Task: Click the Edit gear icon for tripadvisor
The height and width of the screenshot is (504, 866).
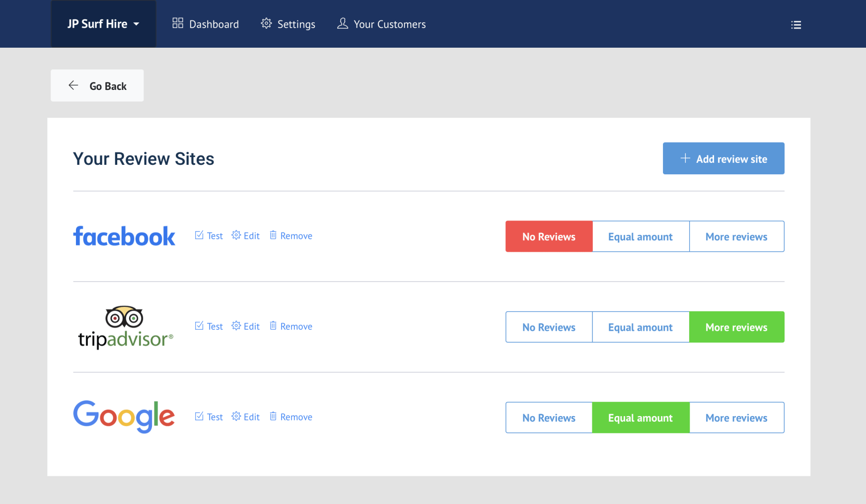Action: 236,326
